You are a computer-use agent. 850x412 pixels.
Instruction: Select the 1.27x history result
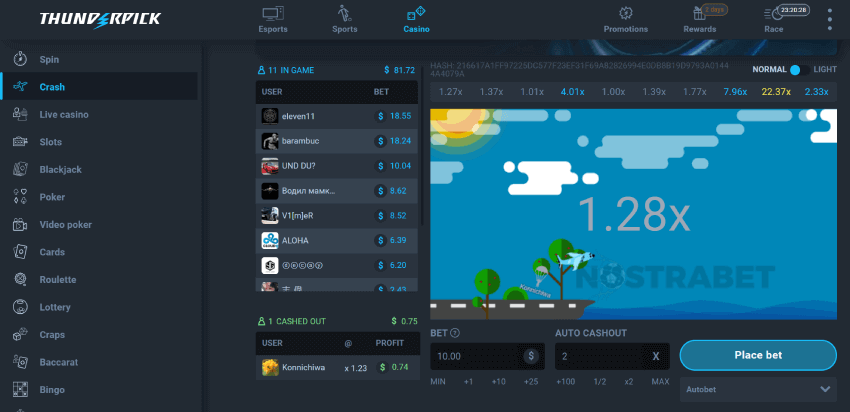(450, 92)
